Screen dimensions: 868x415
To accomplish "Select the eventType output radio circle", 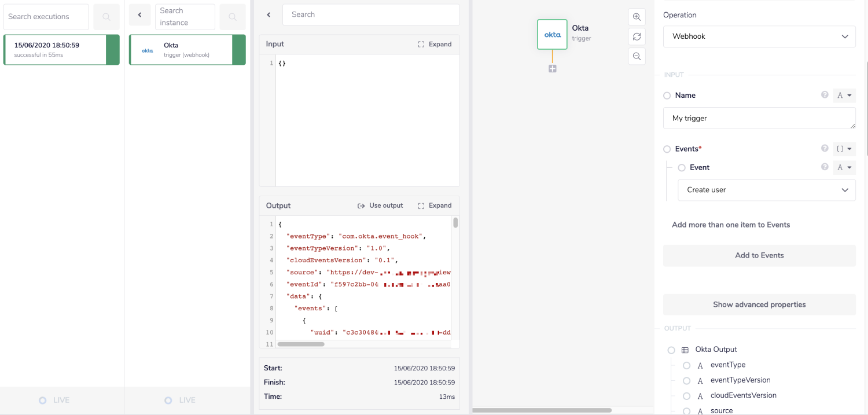I will (x=686, y=365).
